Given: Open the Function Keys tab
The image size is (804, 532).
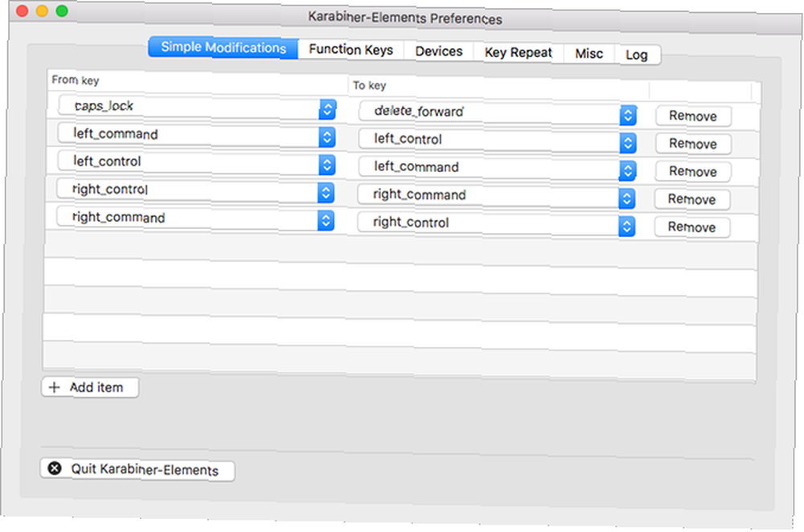Looking at the screenshot, I should pyautogui.click(x=351, y=50).
